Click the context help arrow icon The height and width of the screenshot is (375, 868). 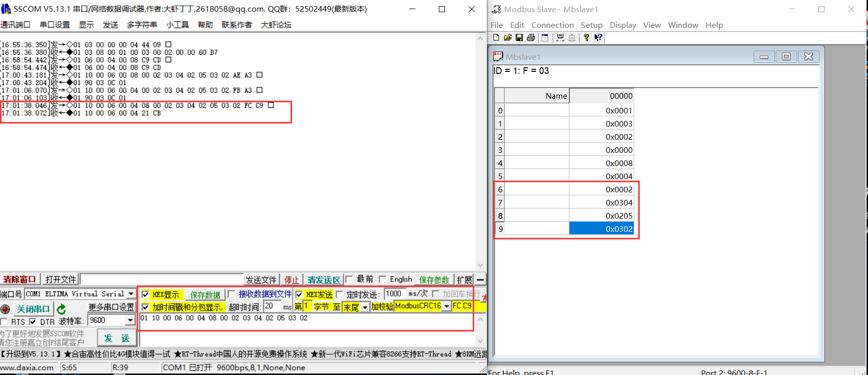[598, 37]
